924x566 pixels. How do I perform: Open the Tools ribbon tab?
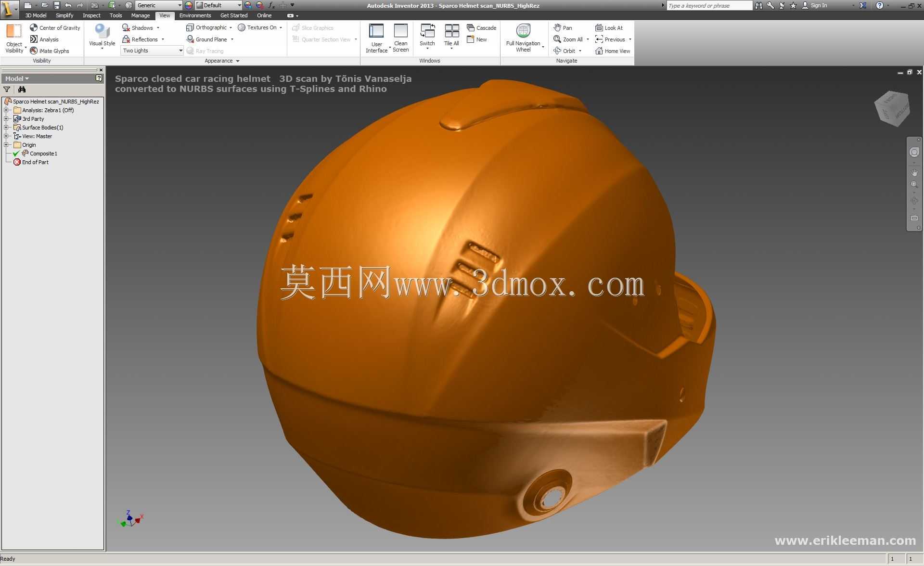pos(115,15)
